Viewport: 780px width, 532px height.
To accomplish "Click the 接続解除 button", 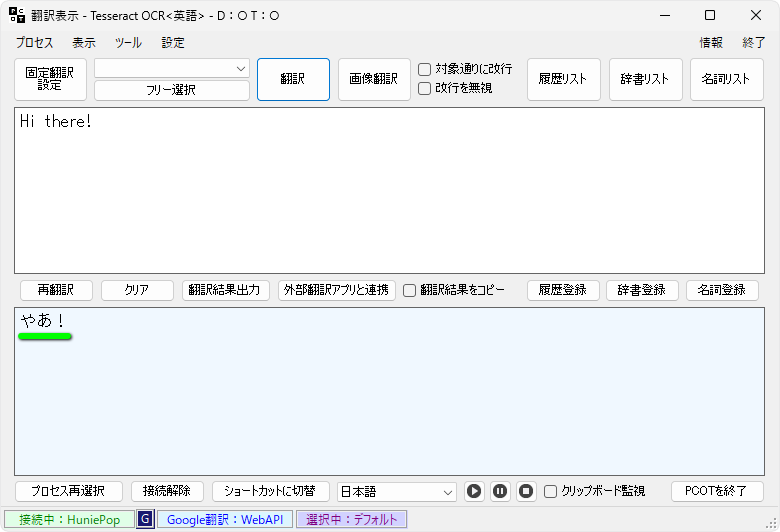I will pos(167,492).
